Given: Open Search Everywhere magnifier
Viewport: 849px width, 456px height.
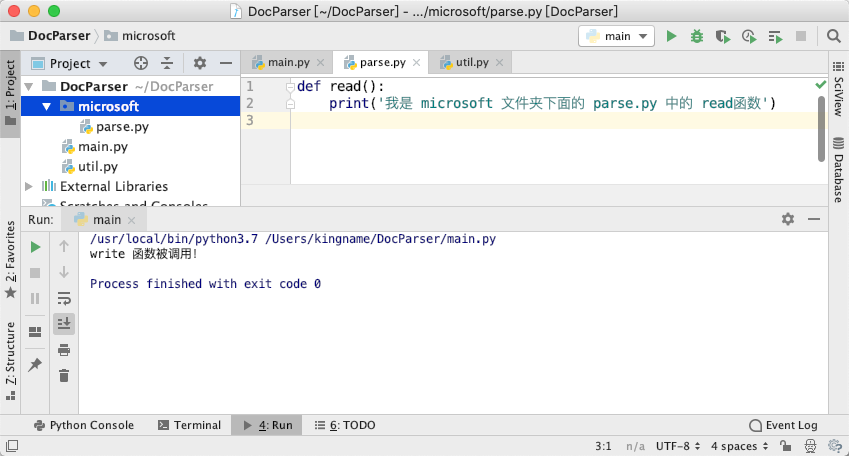Looking at the screenshot, I should (x=833, y=36).
